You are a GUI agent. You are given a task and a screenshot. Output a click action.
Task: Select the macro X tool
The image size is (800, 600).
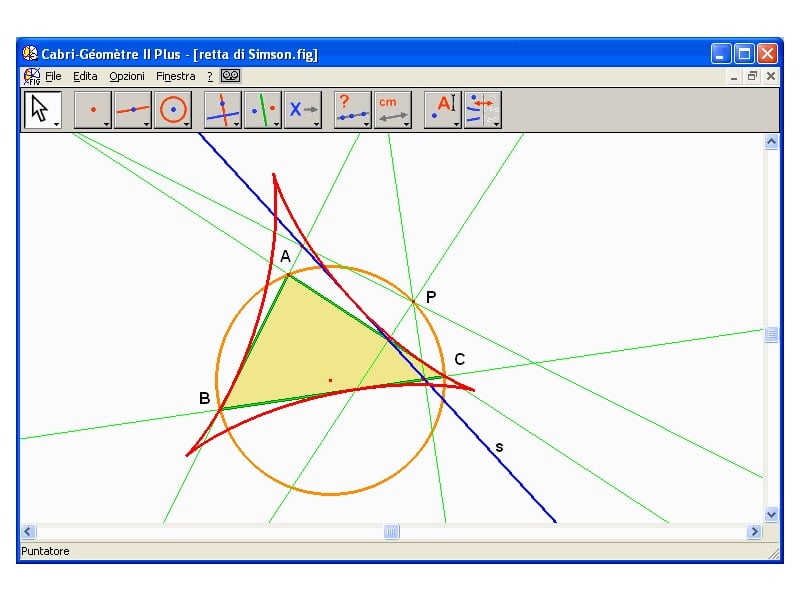tap(302, 109)
